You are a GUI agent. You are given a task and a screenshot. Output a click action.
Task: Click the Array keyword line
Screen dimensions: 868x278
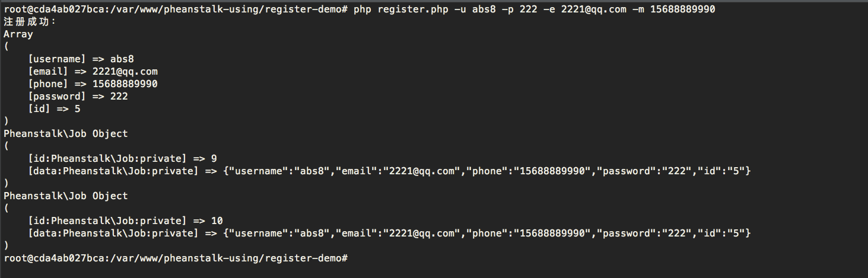[x=18, y=34]
